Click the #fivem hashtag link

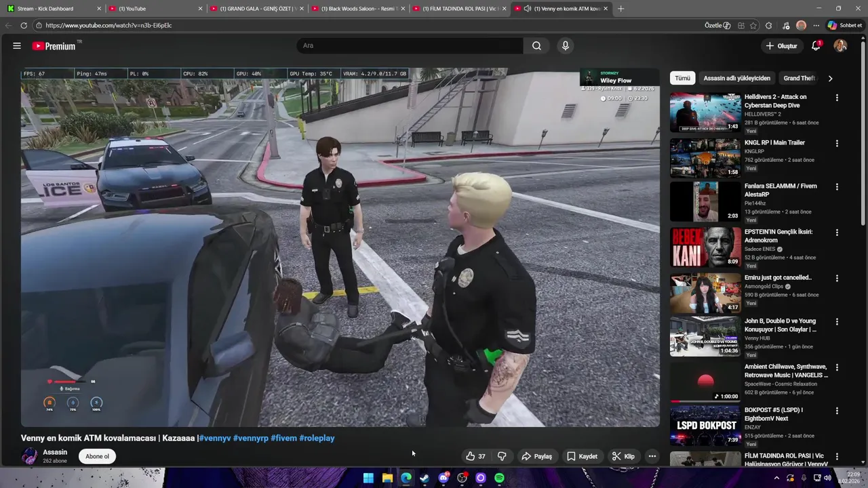pyautogui.click(x=283, y=438)
